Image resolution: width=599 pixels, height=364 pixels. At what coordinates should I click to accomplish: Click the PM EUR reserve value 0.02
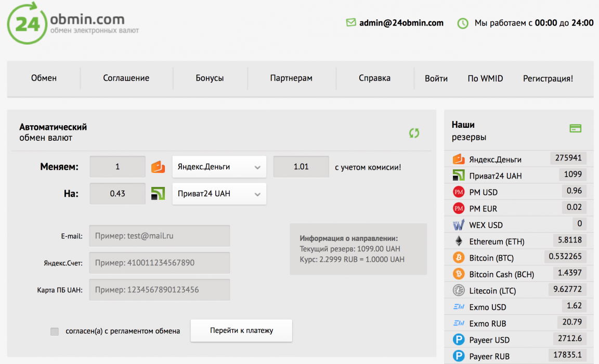coord(574,207)
